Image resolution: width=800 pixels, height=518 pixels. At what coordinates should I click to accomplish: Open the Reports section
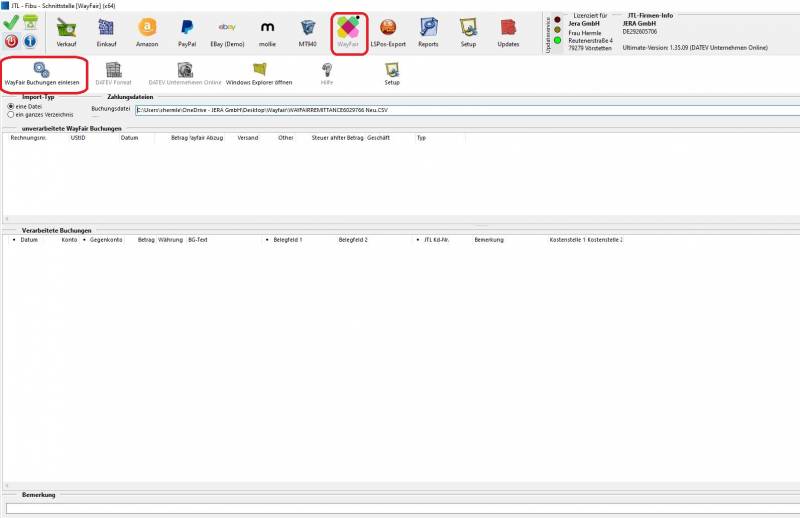[x=428, y=32]
